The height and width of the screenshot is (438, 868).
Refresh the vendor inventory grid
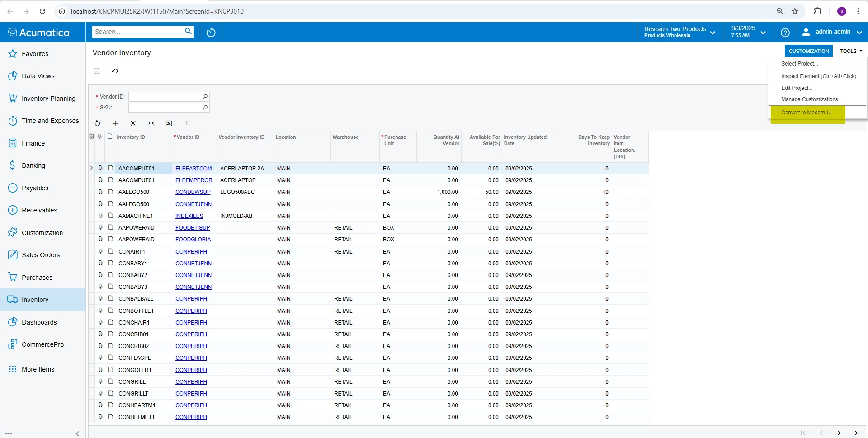tap(97, 123)
